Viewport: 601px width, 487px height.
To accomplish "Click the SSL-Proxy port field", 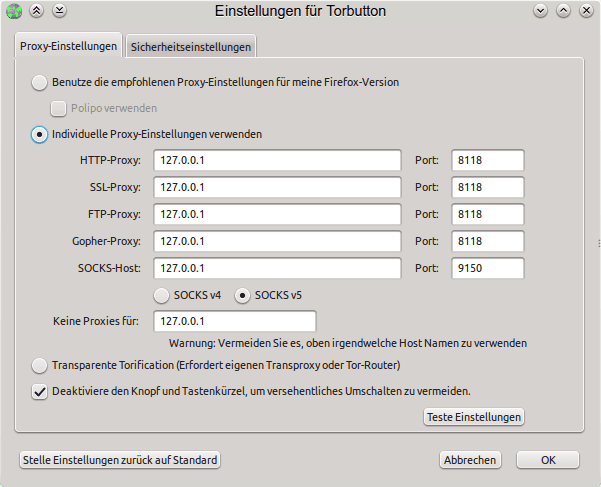I will tap(488, 187).
